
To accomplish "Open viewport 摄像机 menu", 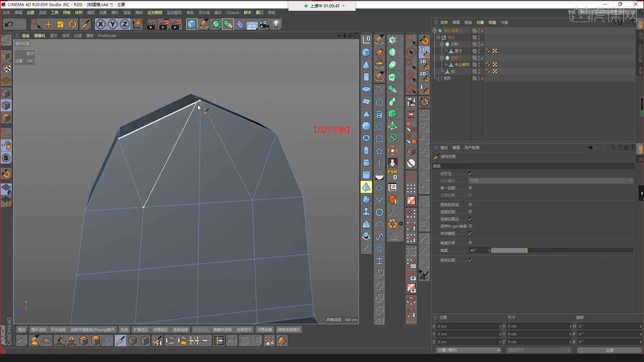I will tap(40, 36).
